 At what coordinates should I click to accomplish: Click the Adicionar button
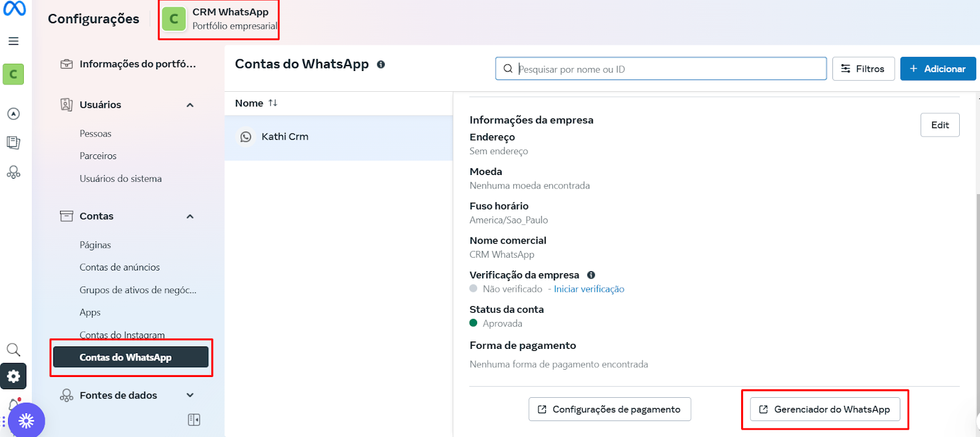937,69
